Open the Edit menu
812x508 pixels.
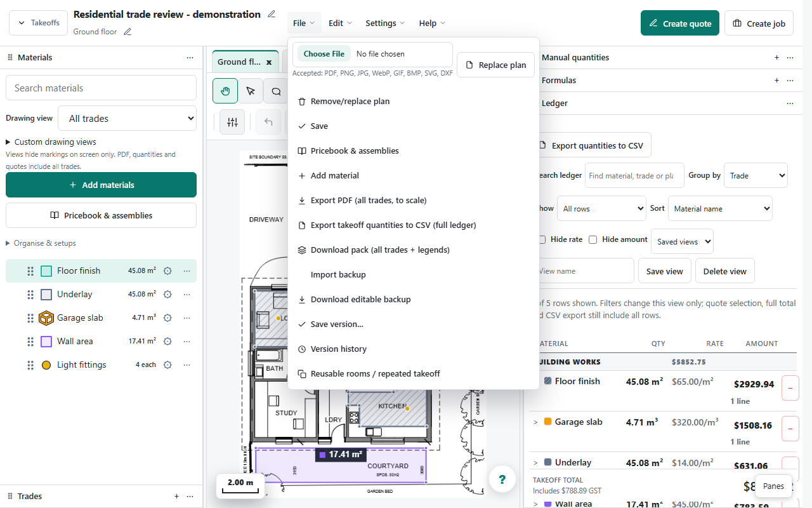pos(340,23)
